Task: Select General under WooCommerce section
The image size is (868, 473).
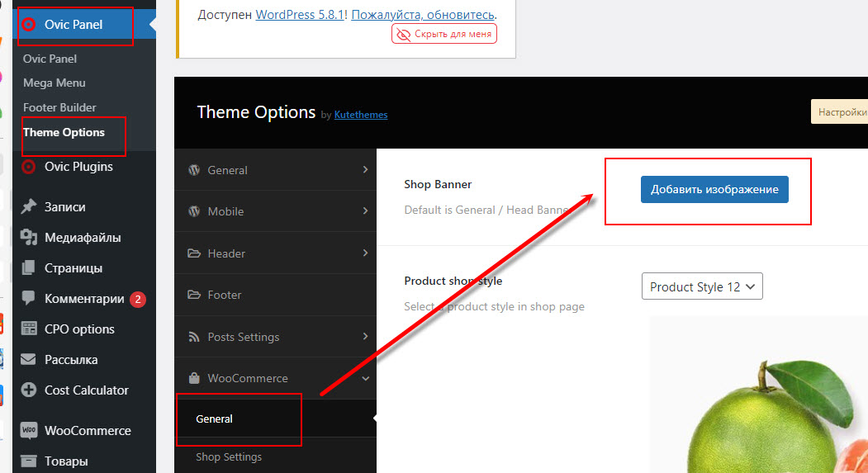Action: pyautogui.click(x=275, y=419)
